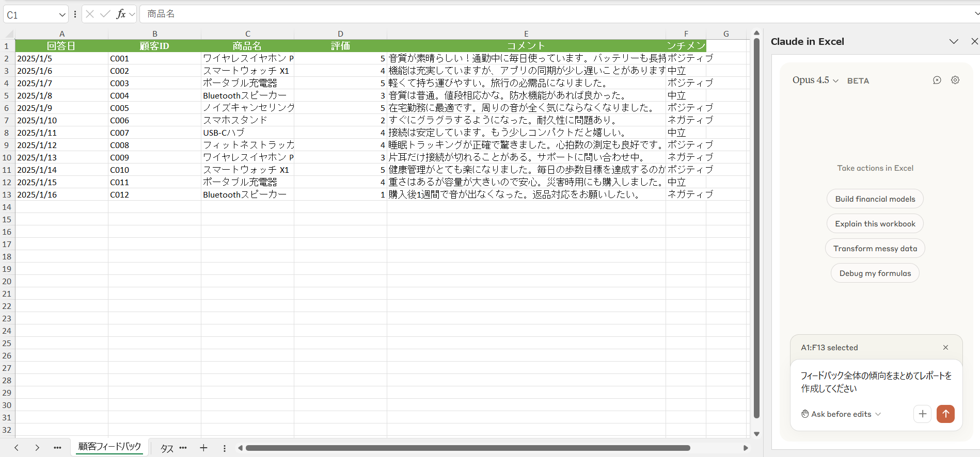
Task: Click the Build financial models suggestion
Action: tap(875, 199)
